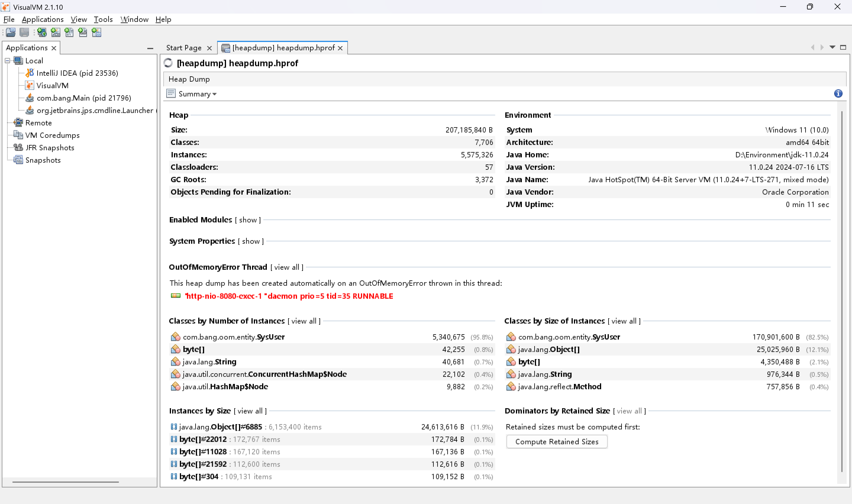
Task: Open the document list dropdown arrow
Action: click(x=832, y=47)
